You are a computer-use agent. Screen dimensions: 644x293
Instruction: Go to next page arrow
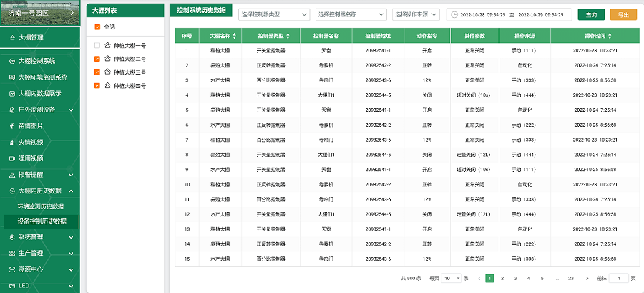tap(587, 278)
